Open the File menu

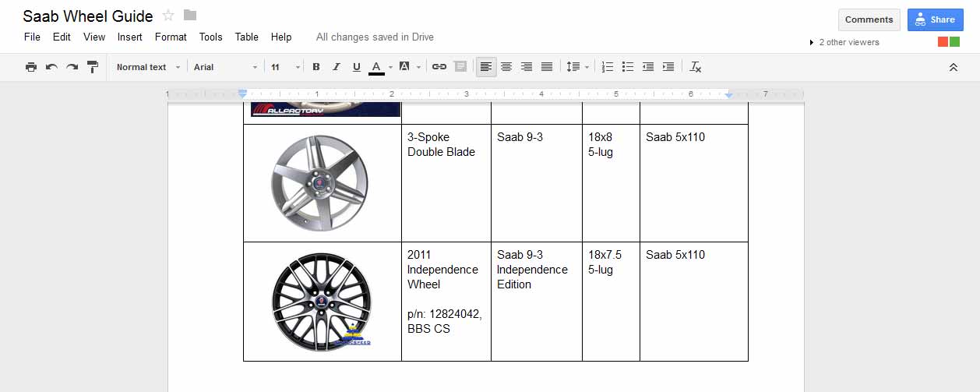(32, 37)
